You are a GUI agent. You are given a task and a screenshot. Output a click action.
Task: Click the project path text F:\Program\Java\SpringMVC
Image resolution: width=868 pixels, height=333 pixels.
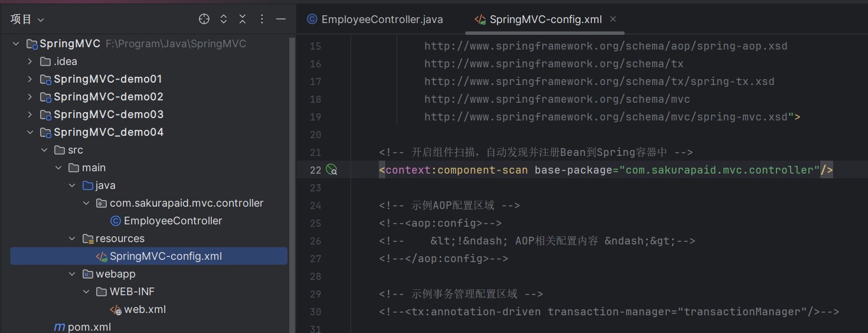coord(176,44)
